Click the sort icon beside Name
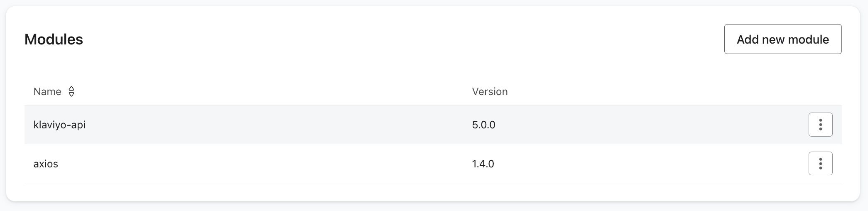Image resolution: width=868 pixels, height=211 pixels. click(71, 91)
